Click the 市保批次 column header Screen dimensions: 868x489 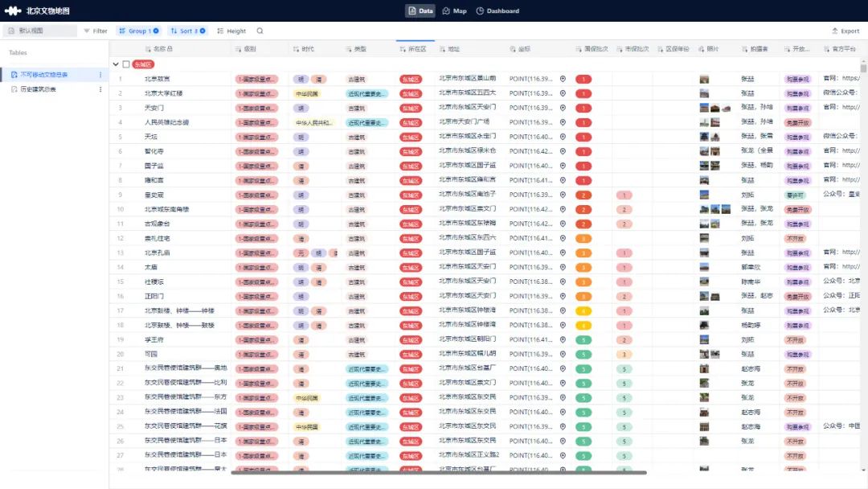(633, 49)
